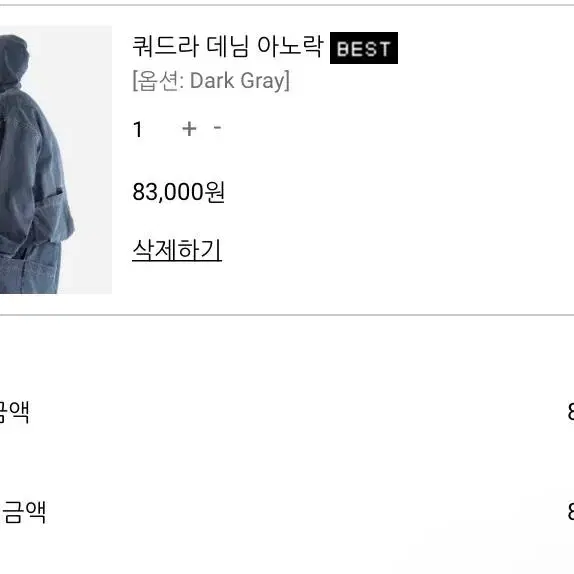Decrease quantity with the minus icon

pyautogui.click(x=217, y=128)
